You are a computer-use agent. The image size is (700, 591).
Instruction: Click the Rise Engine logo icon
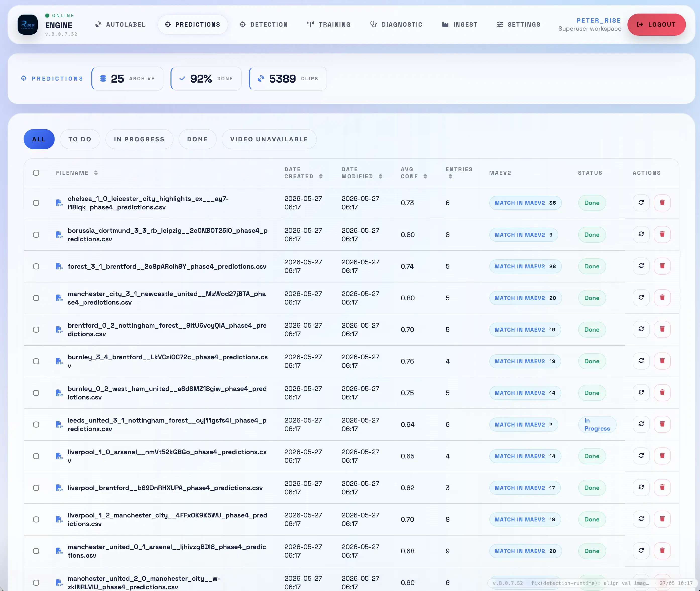27,24
